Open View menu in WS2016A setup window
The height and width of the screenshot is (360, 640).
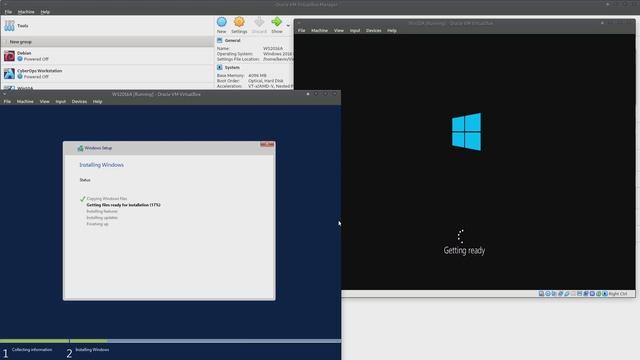[x=44, y=101]
